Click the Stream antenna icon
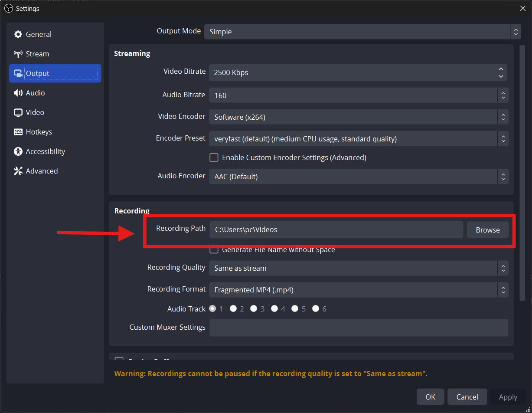Viewport: 532px width, 413px height. tap(18, 54)
